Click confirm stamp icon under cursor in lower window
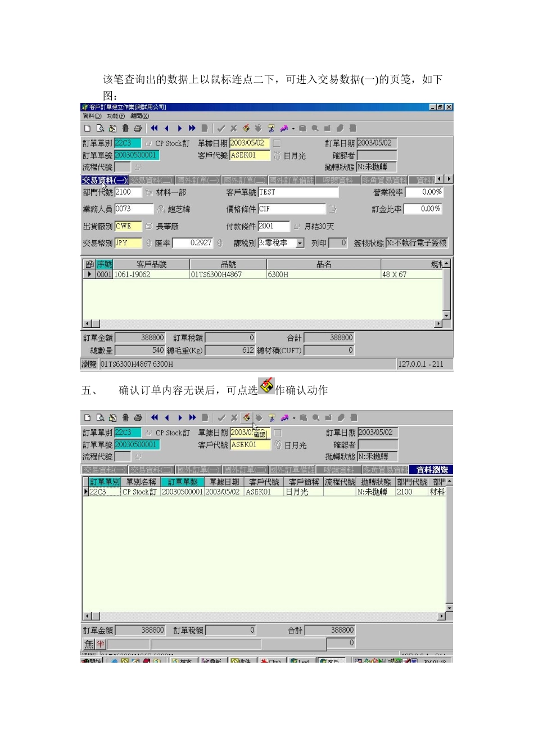 247,418
